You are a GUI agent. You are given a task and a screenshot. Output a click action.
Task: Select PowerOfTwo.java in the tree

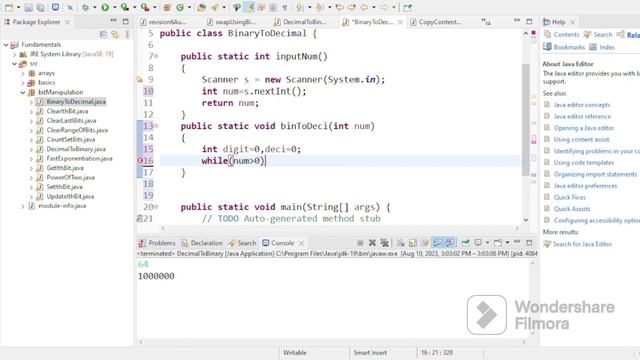(x=71, y=178)
